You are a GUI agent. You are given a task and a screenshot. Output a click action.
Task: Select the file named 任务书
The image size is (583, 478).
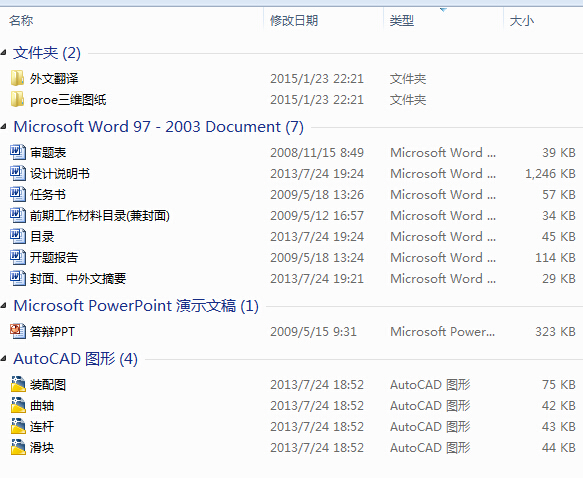click(48, 194)
